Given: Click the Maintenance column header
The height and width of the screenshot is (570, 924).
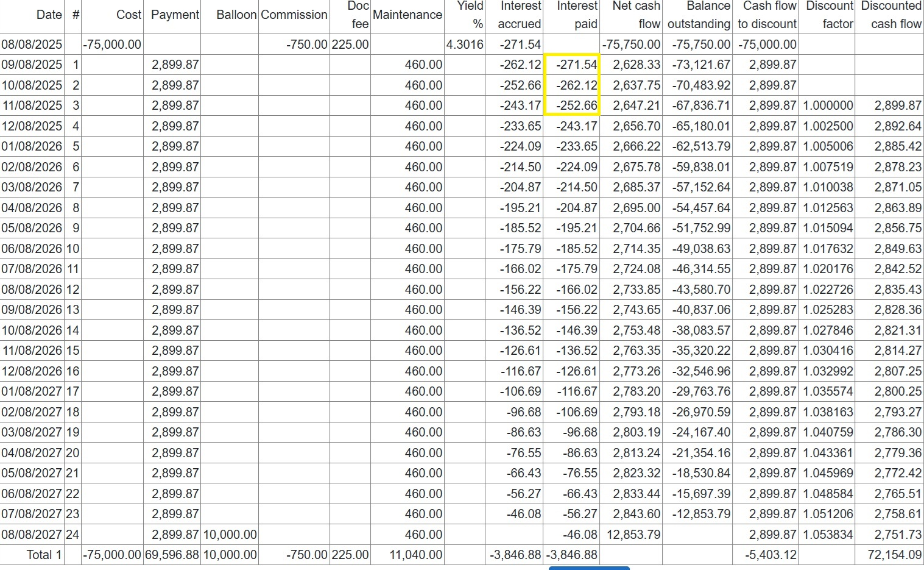Looking at the screenshot, I should (407, 15).
